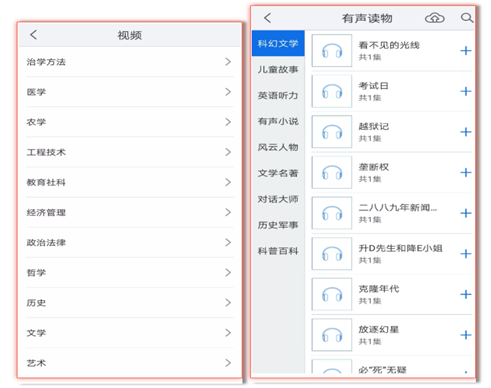Tap the headphone thumbnail for 垄断权
This screenshot has height=388, width=491.
click(x=332, y=172)
